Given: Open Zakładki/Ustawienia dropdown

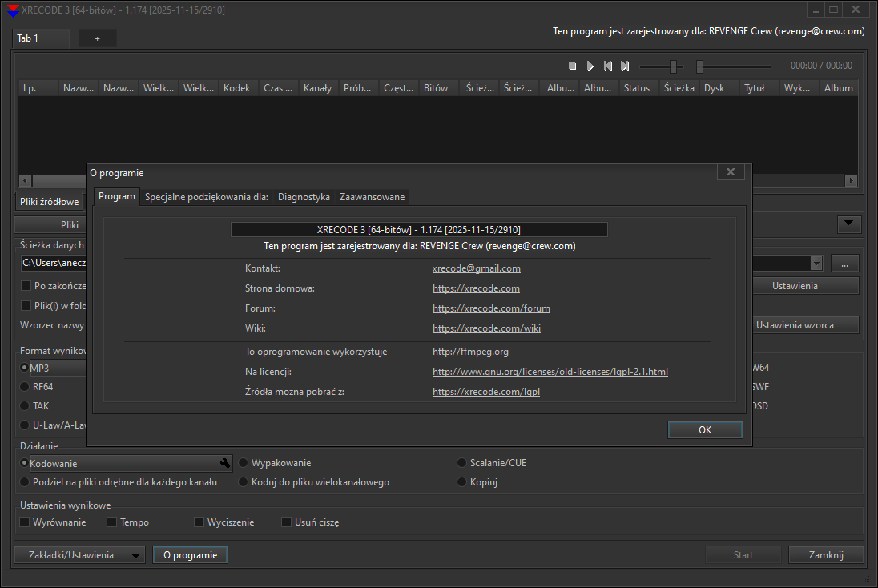Looking at the screenshot, I should (79, 555).
